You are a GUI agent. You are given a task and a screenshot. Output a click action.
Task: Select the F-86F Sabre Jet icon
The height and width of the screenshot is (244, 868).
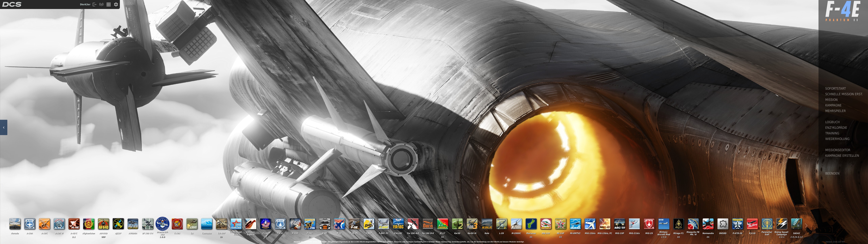pos(369,224)
